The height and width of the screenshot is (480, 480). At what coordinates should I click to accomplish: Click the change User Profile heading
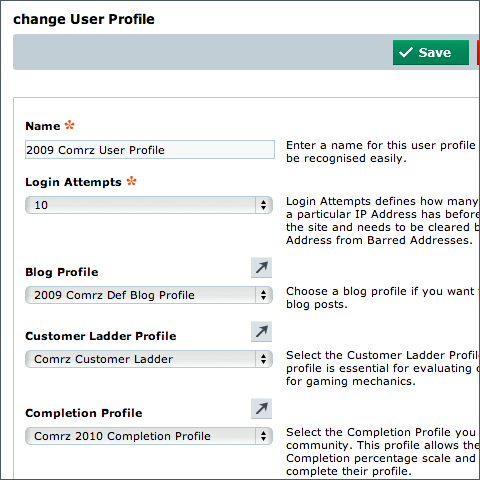84,19
